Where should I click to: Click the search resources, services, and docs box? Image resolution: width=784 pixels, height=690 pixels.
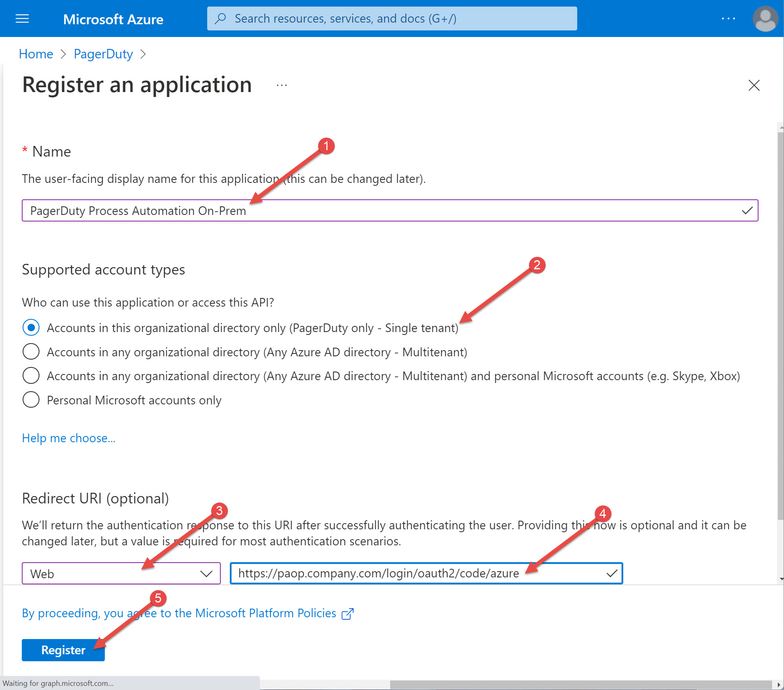[x=392, y=18]
